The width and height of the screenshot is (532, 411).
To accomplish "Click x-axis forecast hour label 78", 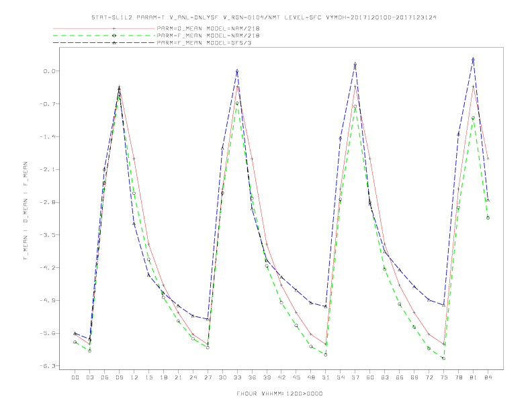I will point(458,377).
